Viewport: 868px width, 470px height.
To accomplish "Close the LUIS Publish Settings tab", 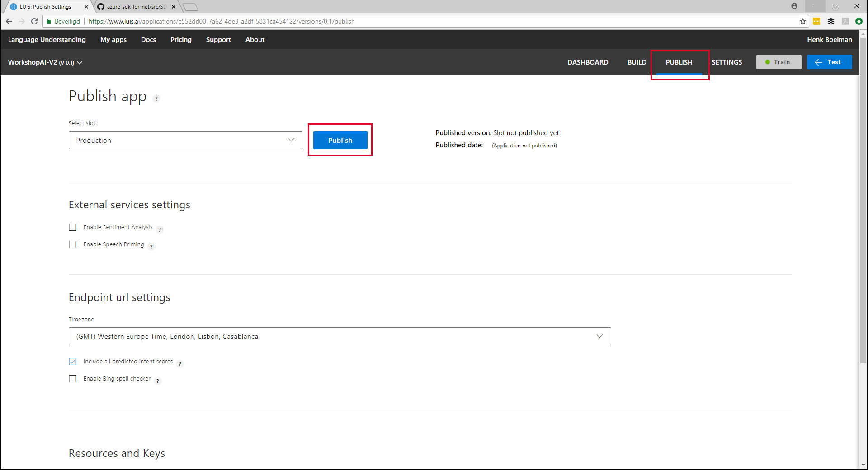I will coord(86,7).
